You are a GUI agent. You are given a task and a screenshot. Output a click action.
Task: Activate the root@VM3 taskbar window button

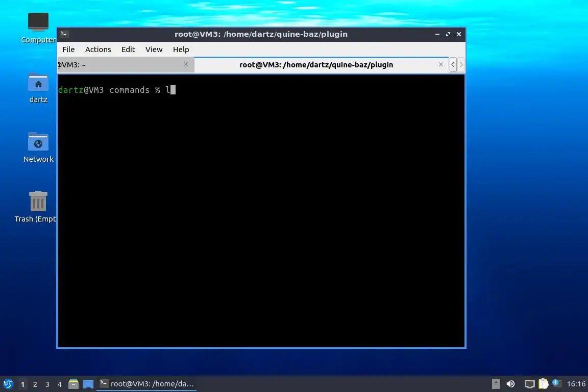coord(146,384)
